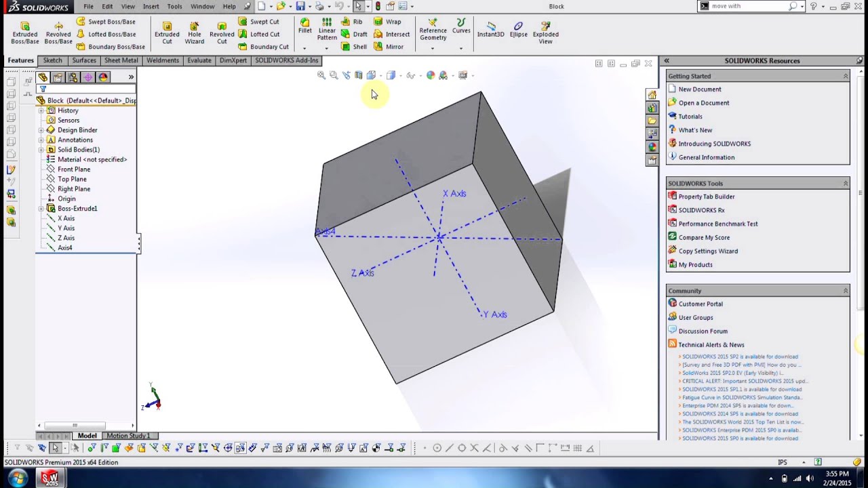Open FeatureManager design tree tab
Image resolution: width=868 pixels, height=488 pixels.
click(43, 77)
